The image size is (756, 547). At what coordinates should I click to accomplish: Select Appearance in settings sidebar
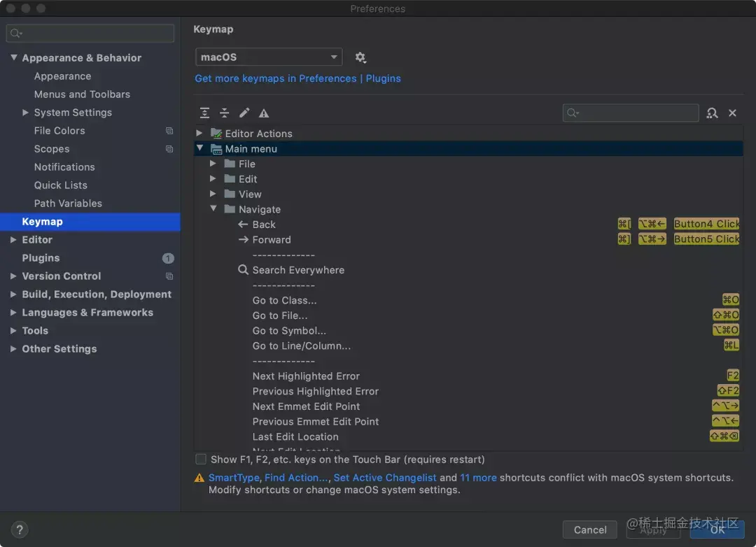coord(63,76)
